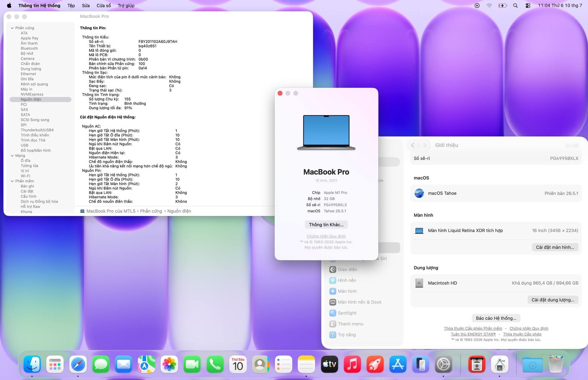588x380 pixels.
Task: Open the Tệp menu
Action: tap(71, 5)
